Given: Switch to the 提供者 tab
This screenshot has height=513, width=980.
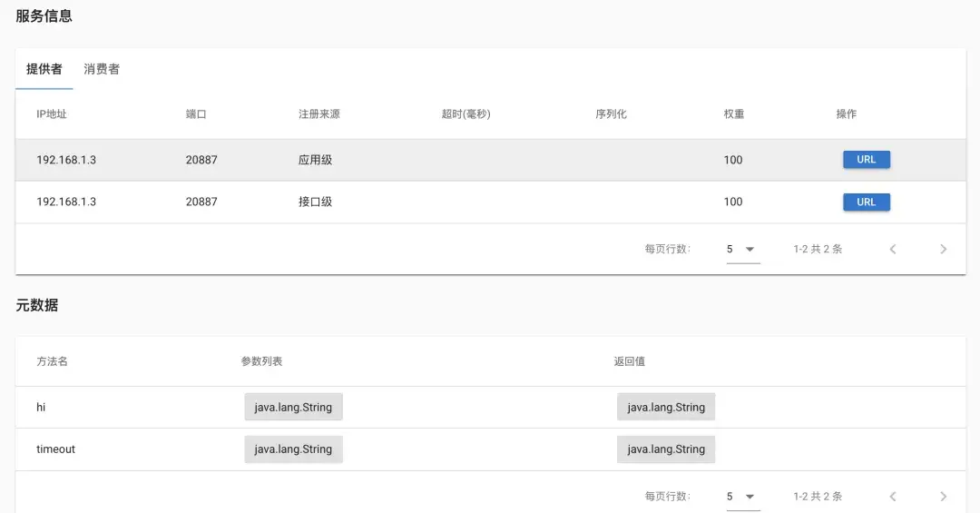Looking at the screenshot, I should click(x=44, y=69).
